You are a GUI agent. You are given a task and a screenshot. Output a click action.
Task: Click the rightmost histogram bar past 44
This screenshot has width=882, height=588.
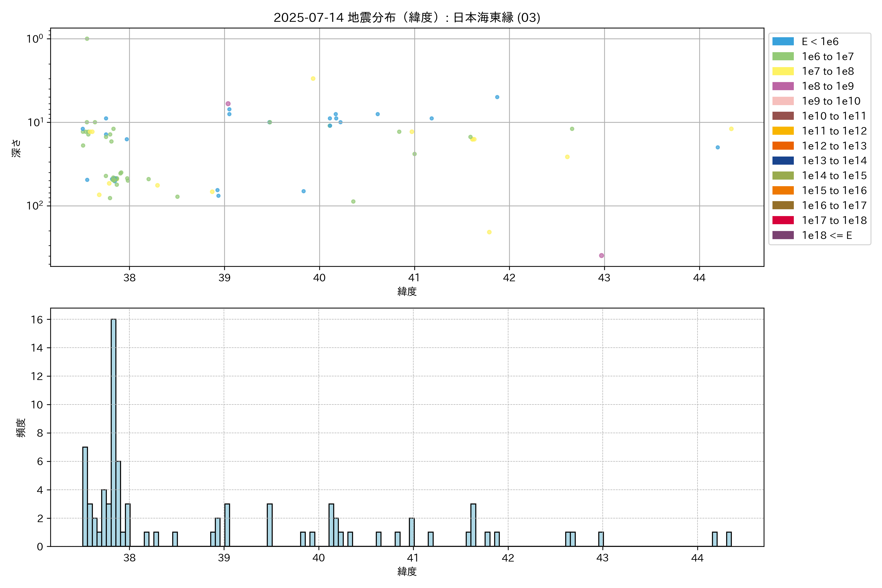tap(729, 539)
